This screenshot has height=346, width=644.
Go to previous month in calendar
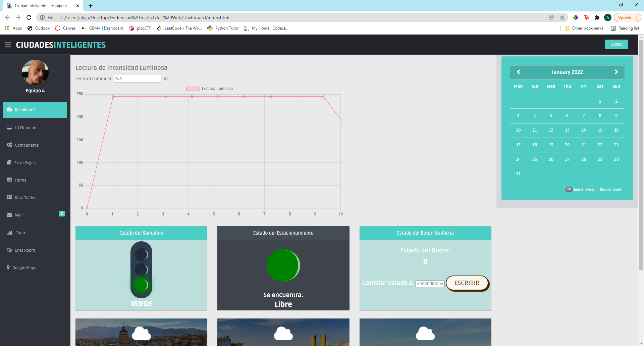[x=519, y=72]
